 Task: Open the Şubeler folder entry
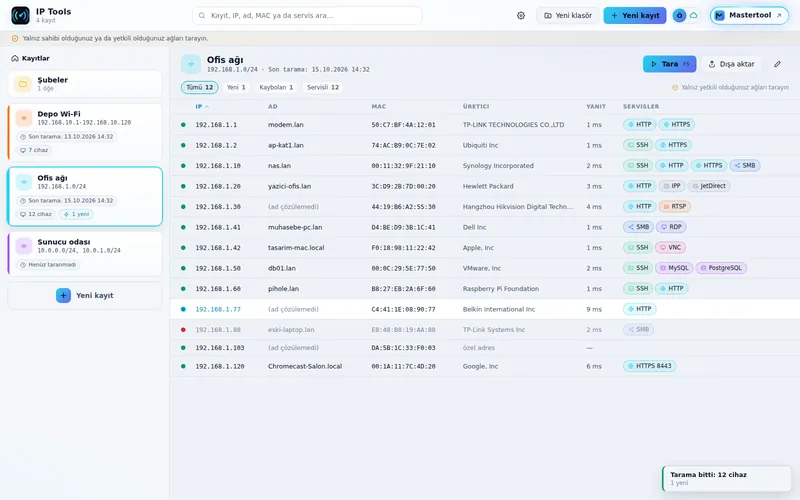tap(85, 84)
